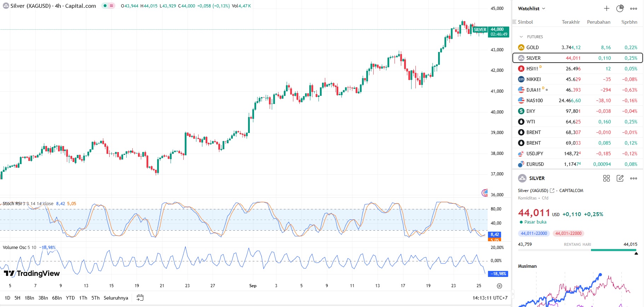Toggle the flag marker beside Simbol column

tap(514, 22)
